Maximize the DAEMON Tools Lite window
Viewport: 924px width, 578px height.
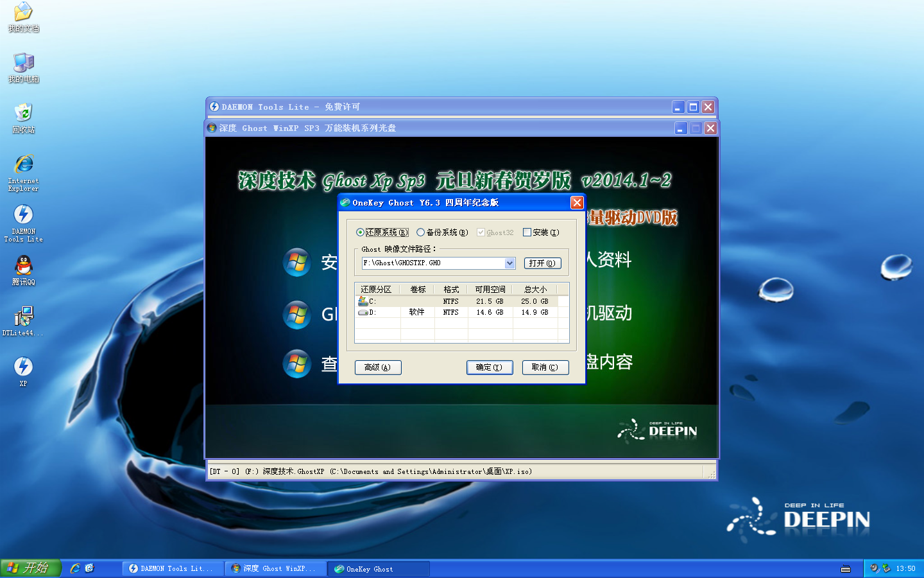[x=693, y=107]
